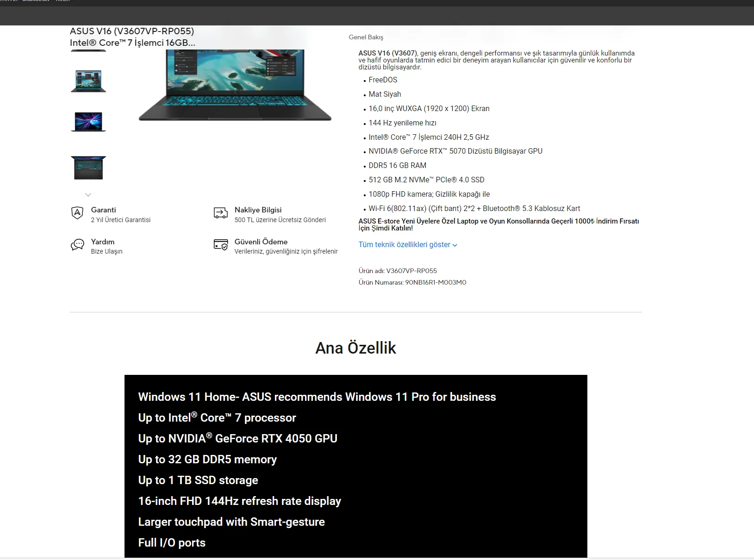The height and width of the screenshot is (560, 754).
Task: Click the Yardım heading
Action: (103, 242)
